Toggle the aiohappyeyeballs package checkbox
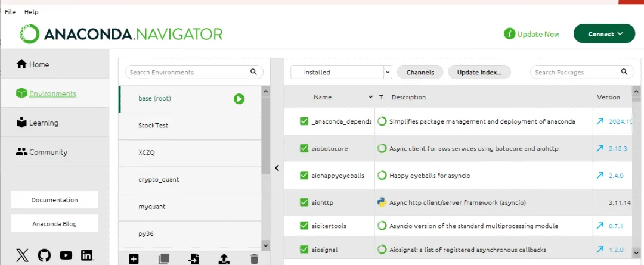The height and width of the screenshot is (265, 644). [304, 176]
